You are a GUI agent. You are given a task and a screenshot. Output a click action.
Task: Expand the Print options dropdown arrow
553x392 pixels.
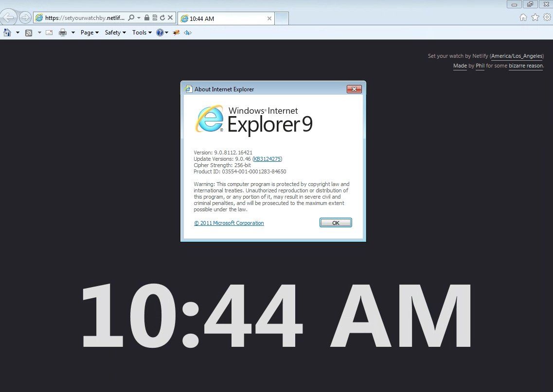(73, 33)
